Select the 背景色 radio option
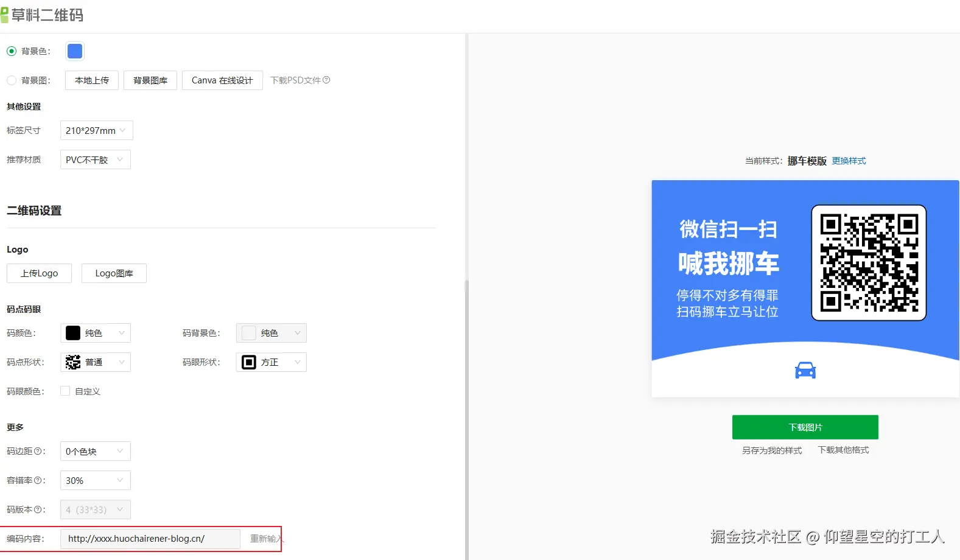960x560 pixels. [12, 51]
